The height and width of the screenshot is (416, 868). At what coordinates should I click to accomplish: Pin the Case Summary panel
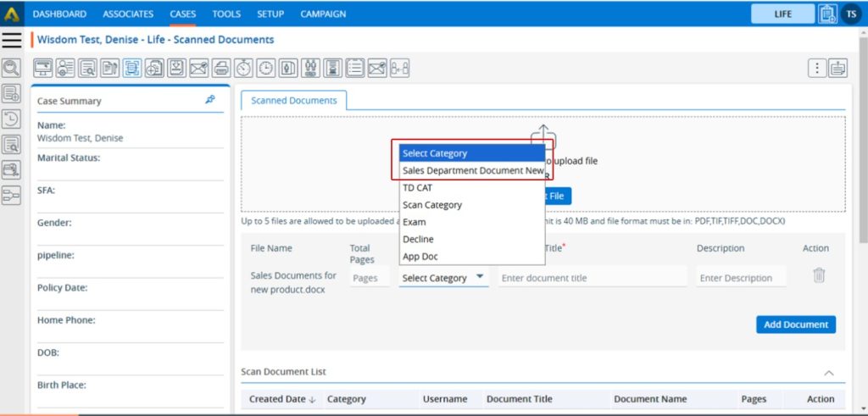click(x=210, y=100)
